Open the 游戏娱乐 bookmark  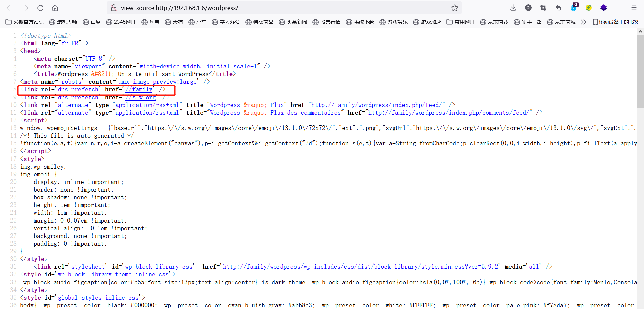pyautogui.click(x=393, y=22)
